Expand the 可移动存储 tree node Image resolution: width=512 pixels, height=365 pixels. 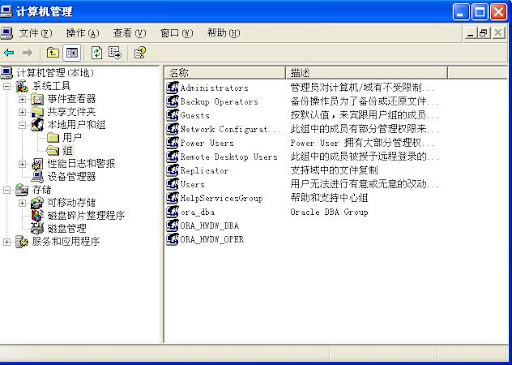(22, 203)
